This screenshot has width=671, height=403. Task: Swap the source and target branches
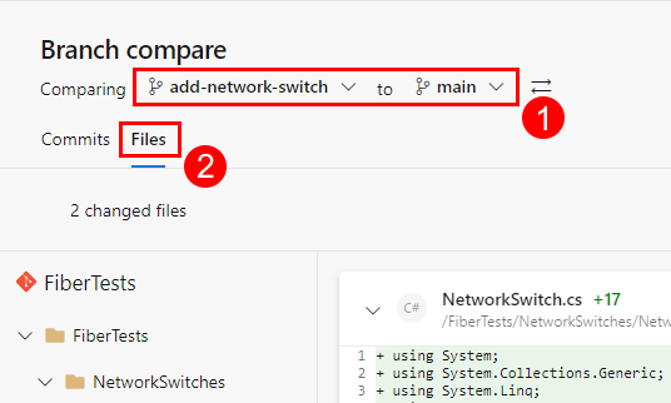coord(541,87)
